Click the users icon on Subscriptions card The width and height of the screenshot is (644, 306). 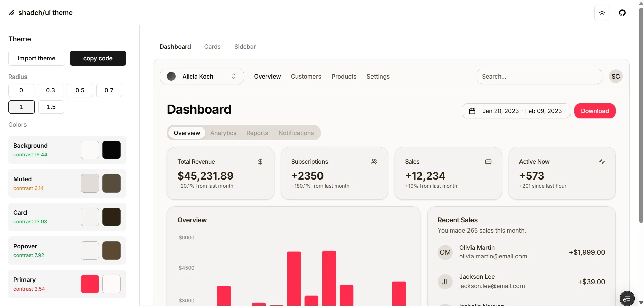(x=374, y=162)
